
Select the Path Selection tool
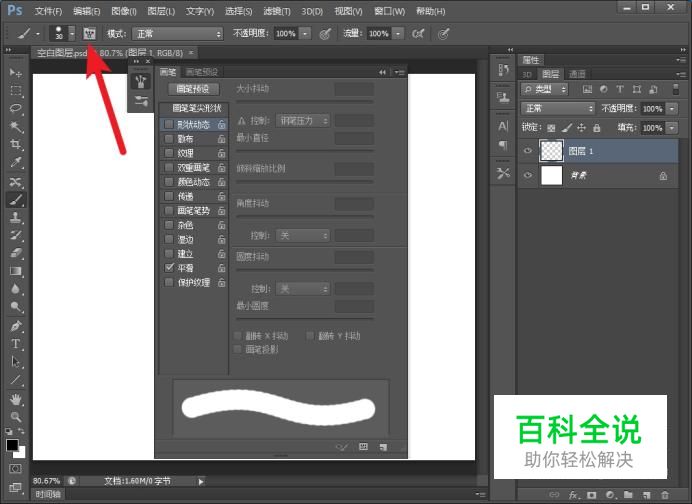coord(16,362)
